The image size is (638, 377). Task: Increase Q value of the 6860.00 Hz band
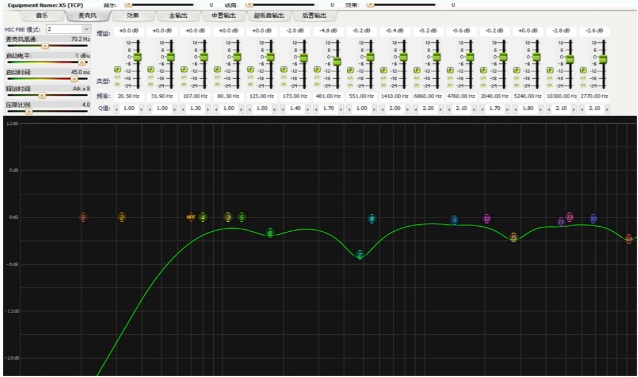tap(441, 109)
